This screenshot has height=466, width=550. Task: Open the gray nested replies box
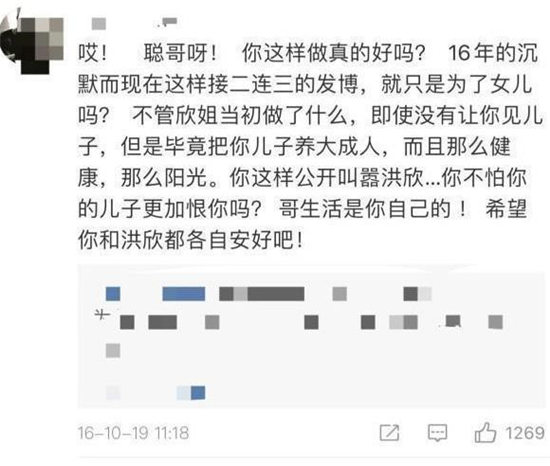coord(311,337)
